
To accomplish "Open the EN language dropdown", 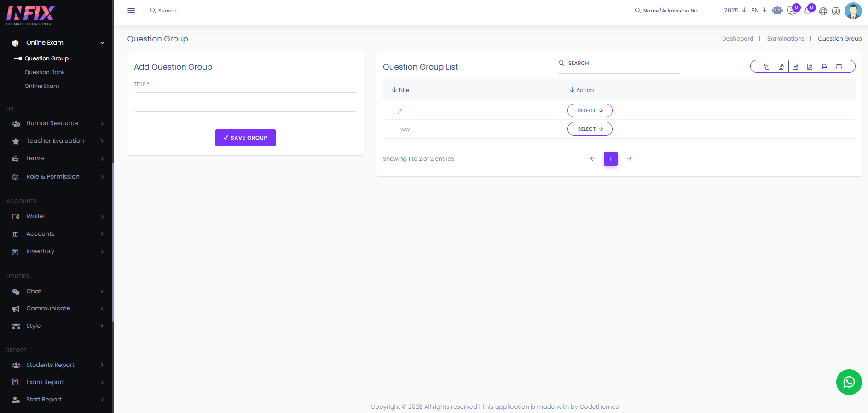I will 759,10.
